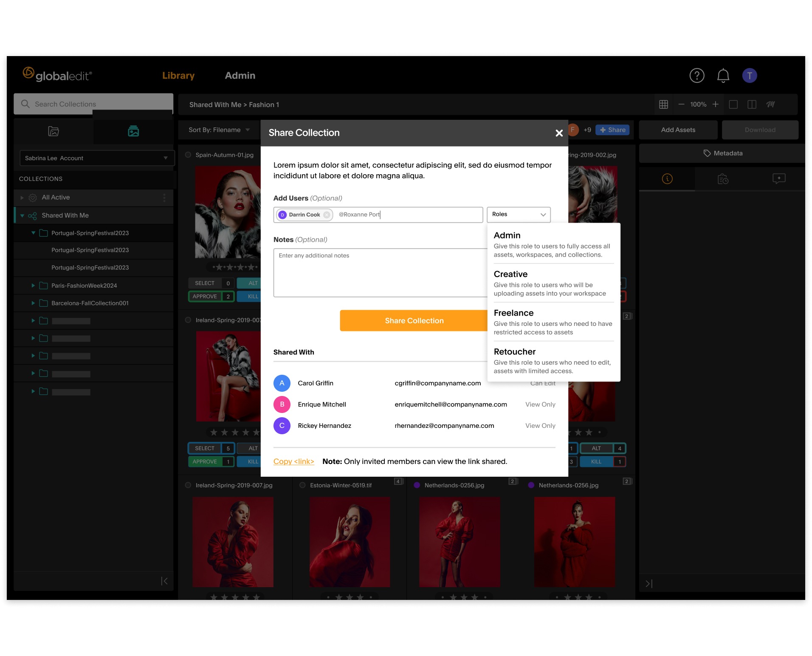Collapse Shared With Me tree

pos(22,216)
